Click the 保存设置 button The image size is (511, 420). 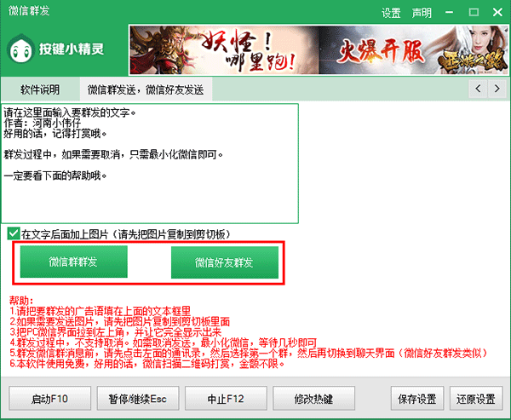417,399
